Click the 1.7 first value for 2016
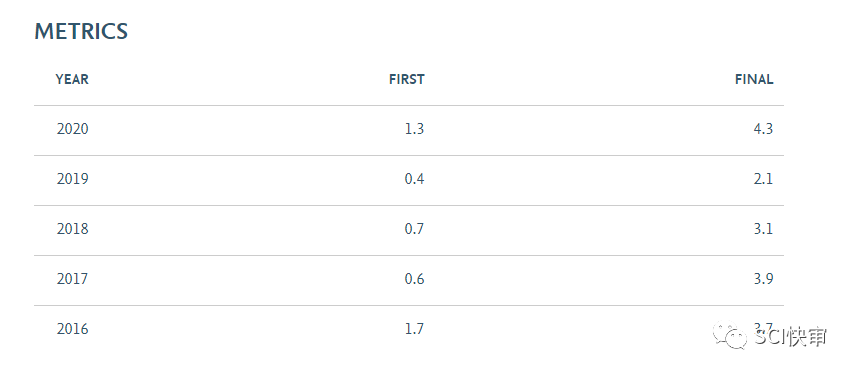The height and width of the screenshot is (374, 855). coord(414,329)
